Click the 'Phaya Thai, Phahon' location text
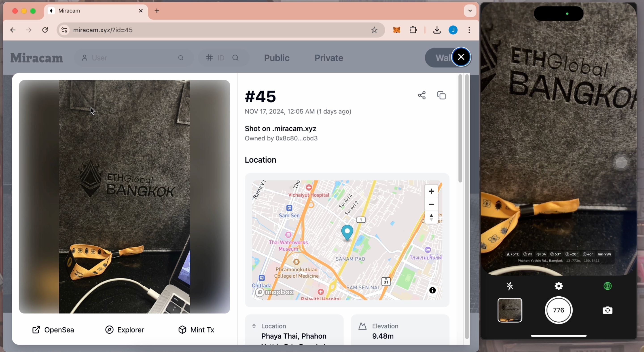This screenshot has height=352, width=644. click(294, 336)
